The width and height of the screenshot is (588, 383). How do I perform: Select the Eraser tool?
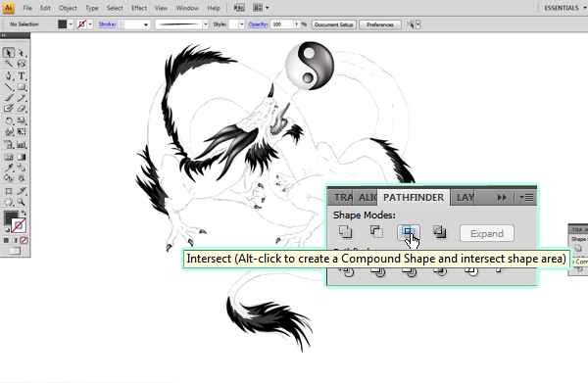(22, 109)
